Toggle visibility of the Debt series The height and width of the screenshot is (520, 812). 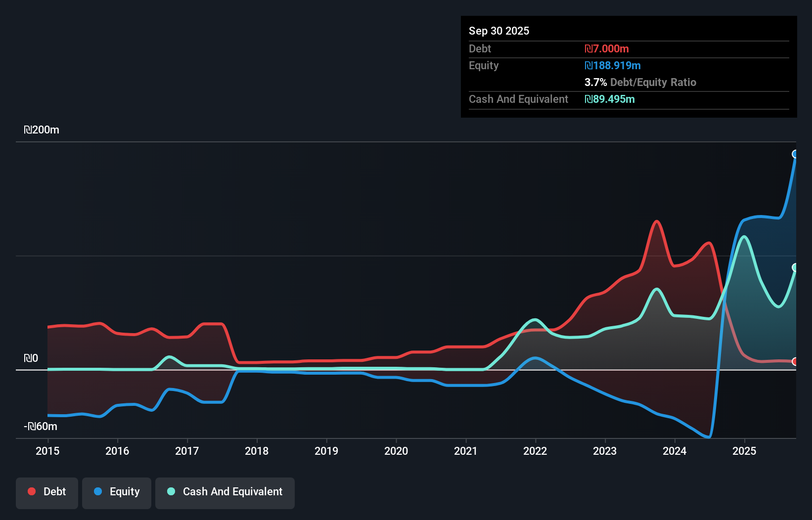click(x=47, y=491)
